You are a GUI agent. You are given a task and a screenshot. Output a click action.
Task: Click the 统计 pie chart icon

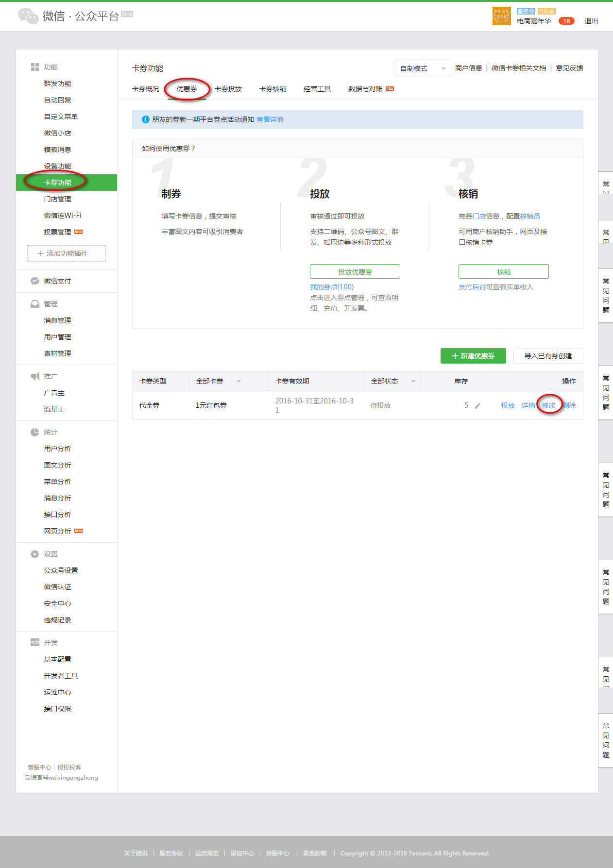[x=35, y=432]
